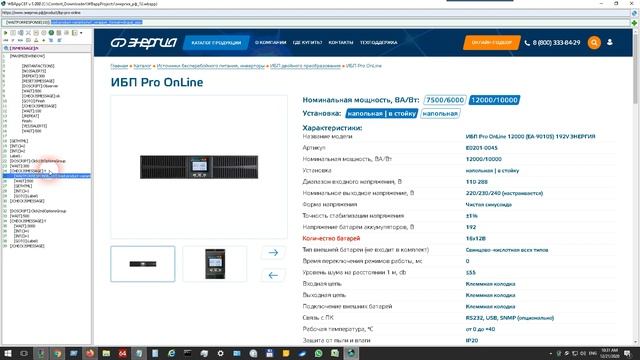Select the [SETHTML] line at row 18
This screenshot has height=360, width=640.
[19, 141]
